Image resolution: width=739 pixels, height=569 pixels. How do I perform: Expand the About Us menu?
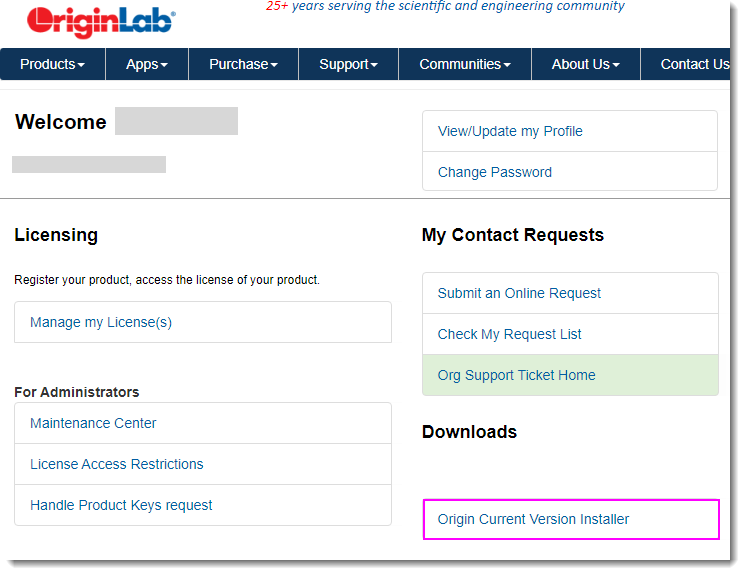coord(586,64)
